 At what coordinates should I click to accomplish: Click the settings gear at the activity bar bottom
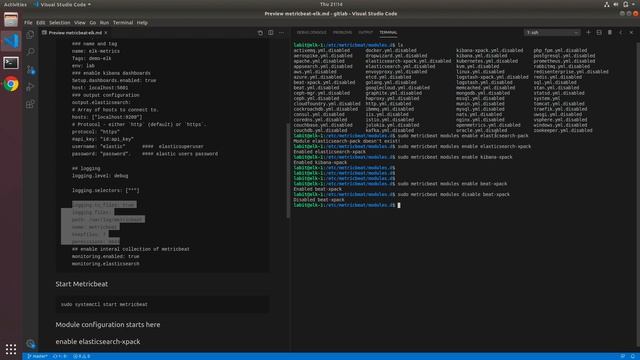(30, 344)
